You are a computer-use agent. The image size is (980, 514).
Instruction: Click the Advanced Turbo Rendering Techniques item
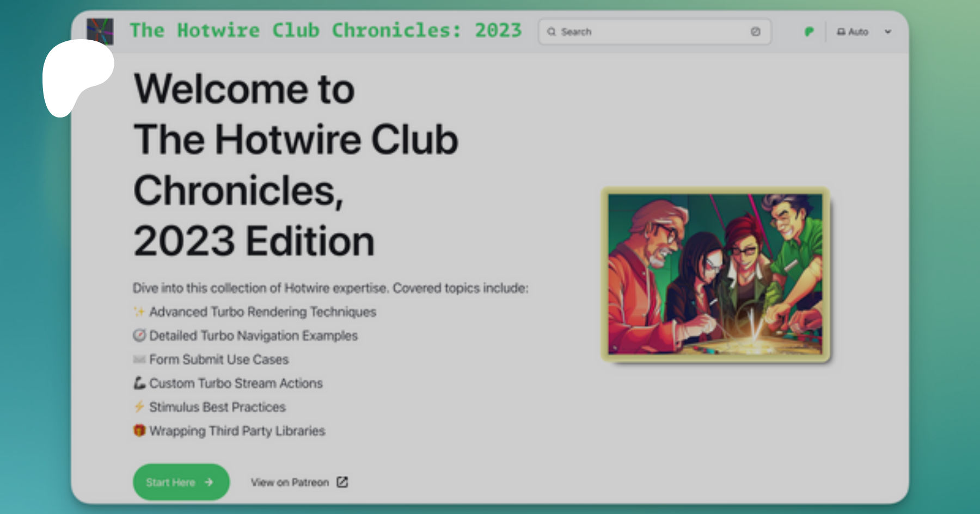coord(262,312)
